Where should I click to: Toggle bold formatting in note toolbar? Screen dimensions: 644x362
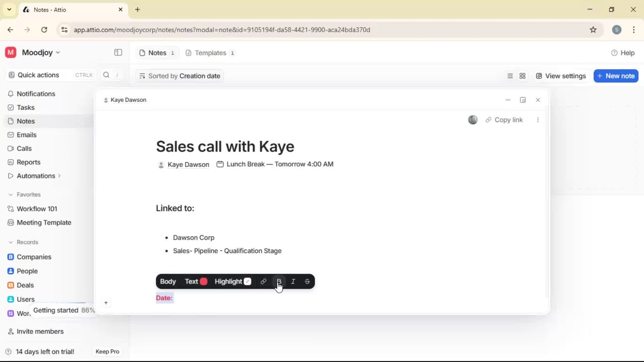tap(278, 282)
